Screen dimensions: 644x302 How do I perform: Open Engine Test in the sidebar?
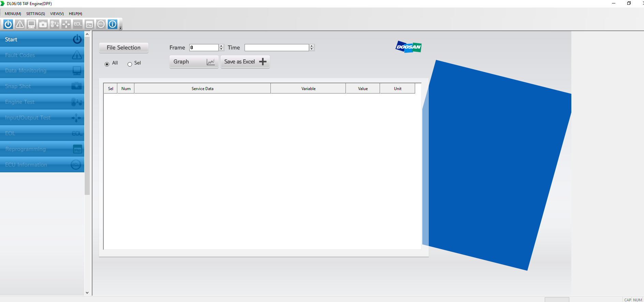click(42, 102)
